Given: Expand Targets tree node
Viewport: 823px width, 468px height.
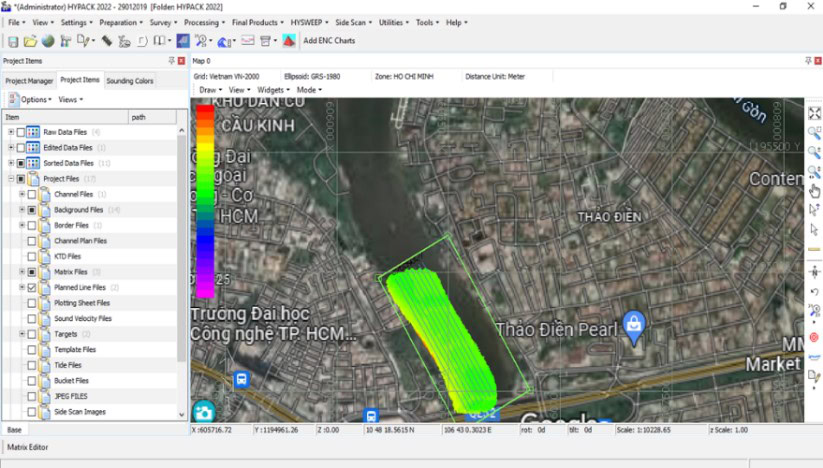Looking at the screenshot, I should tap(22, 334).
